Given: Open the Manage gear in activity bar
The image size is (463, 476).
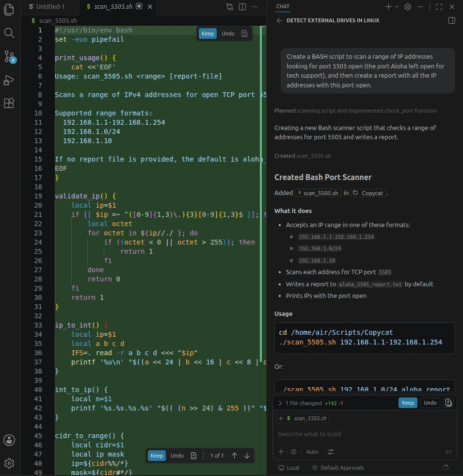Looking at the screenshot, I should click(9, 463).
